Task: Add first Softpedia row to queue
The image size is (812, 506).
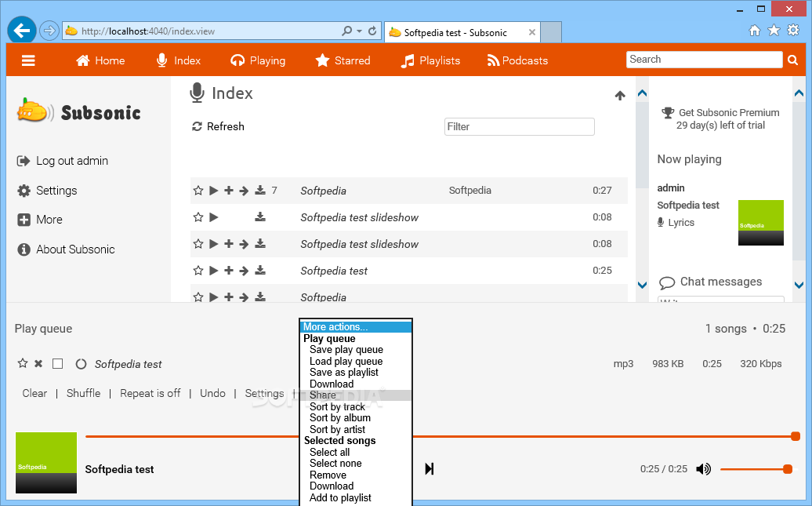Action: [228, 191]
